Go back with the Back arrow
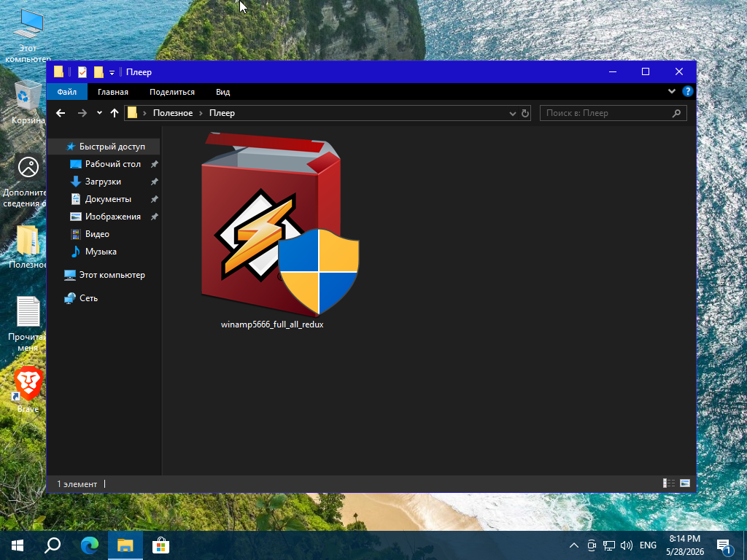 coord(61,113)
